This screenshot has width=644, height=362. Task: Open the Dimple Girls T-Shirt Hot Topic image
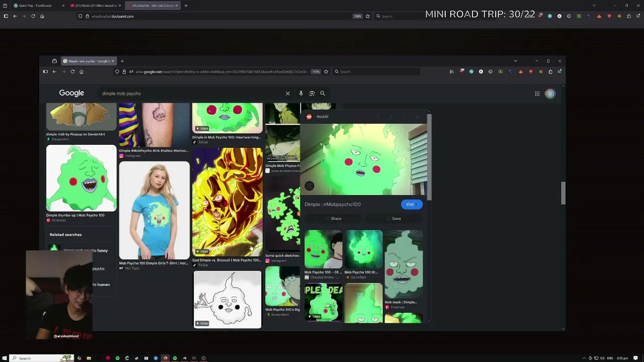154,210
